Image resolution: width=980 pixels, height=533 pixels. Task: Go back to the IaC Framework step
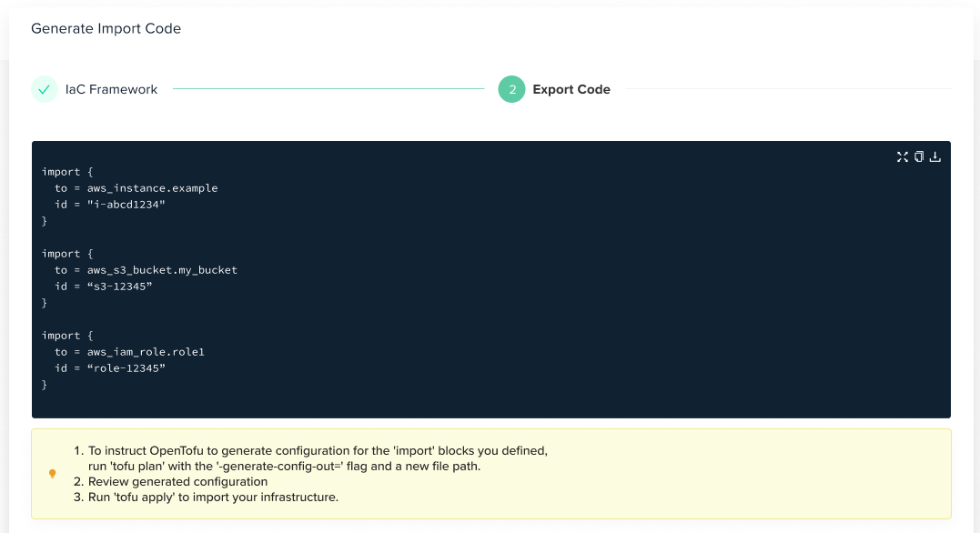click(111, 89)
